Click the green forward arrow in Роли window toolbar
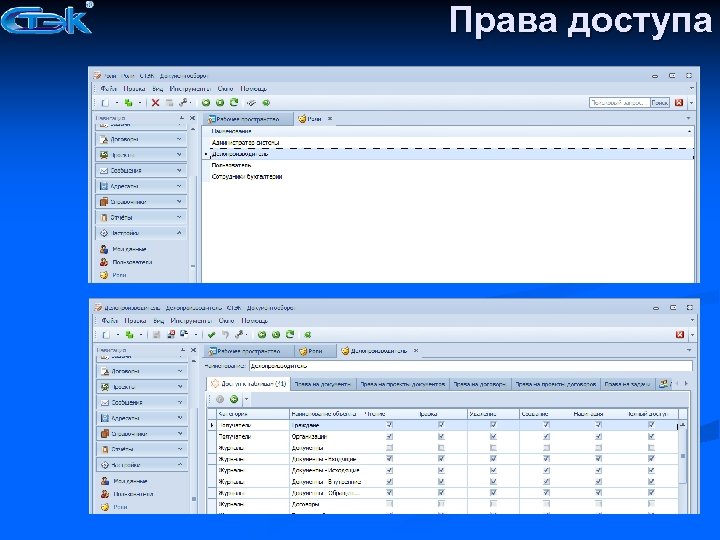Screen dimensions: 720x540 pos(220,103)
